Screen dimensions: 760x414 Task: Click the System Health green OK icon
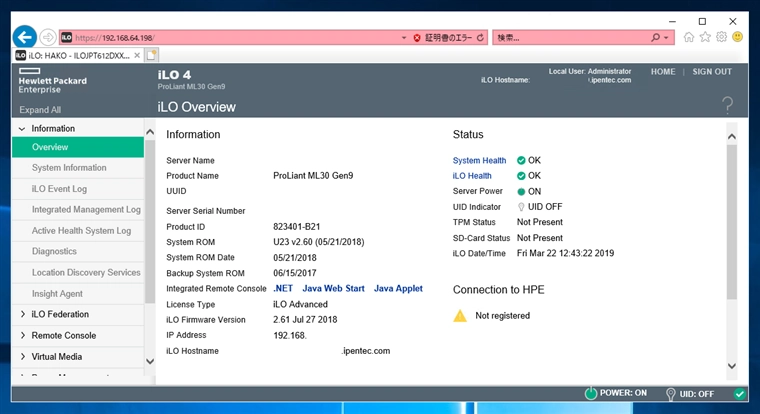[x=521, y=160]
